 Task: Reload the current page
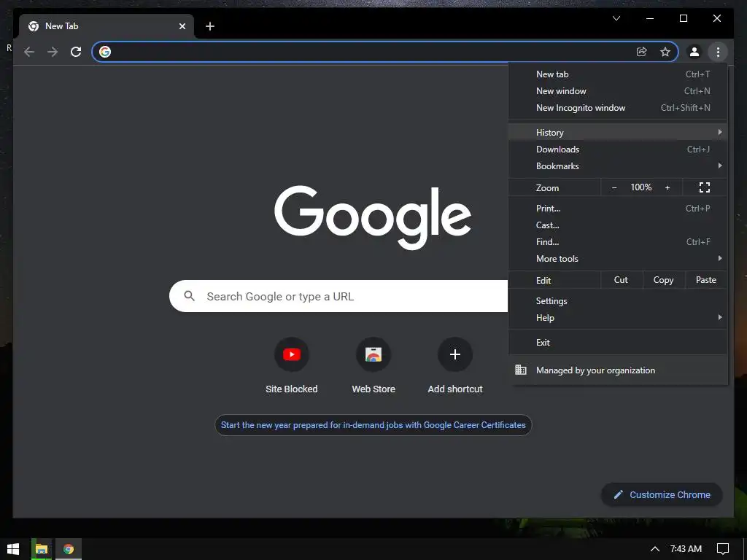point(76,52)
